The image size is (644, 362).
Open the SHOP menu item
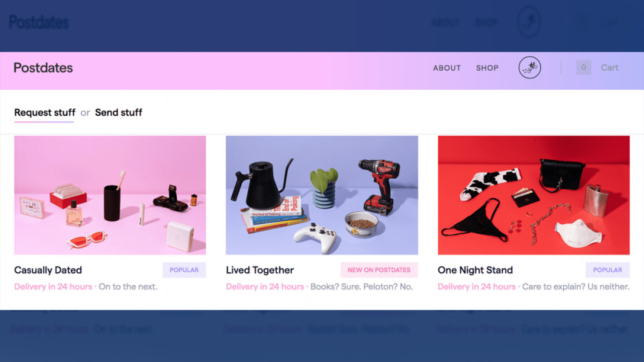tap(487, 68)
